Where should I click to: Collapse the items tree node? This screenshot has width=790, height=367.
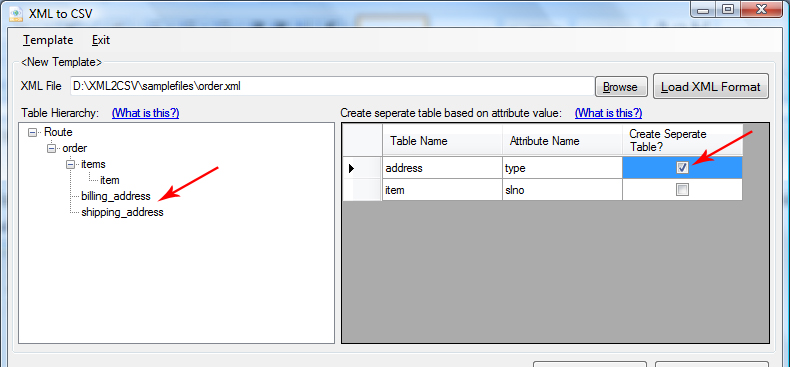click(x=70, y=164)
